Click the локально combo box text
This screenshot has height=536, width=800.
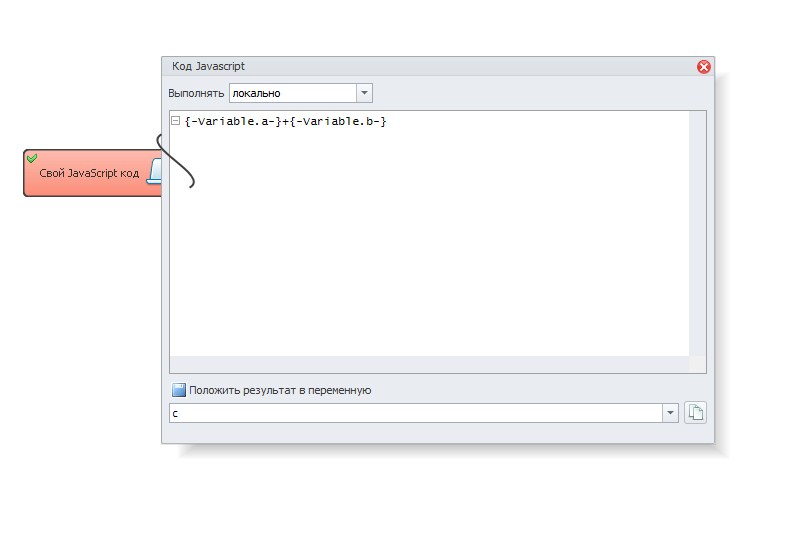256,93
